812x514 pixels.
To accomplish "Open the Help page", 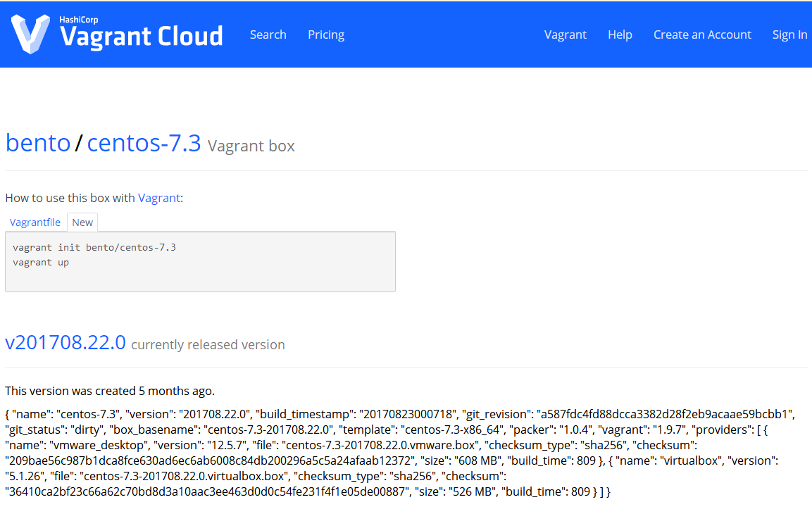I will (620, 35).
